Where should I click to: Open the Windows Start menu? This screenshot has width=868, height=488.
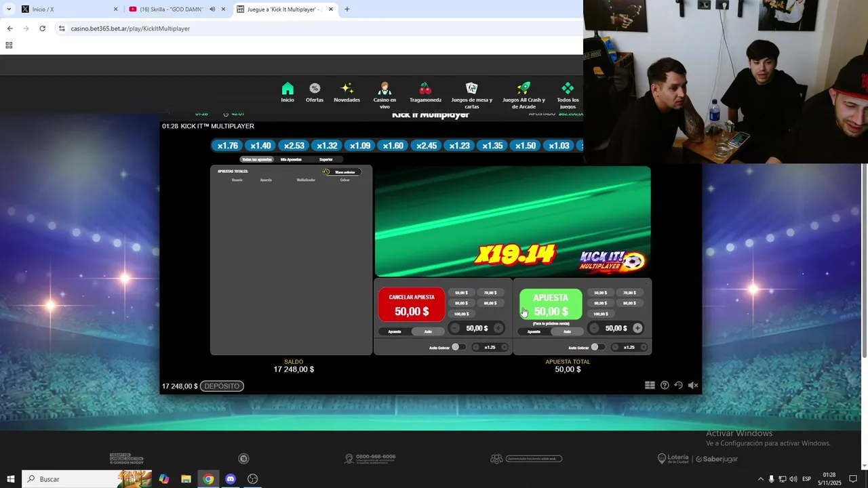[x=10, y=479]
